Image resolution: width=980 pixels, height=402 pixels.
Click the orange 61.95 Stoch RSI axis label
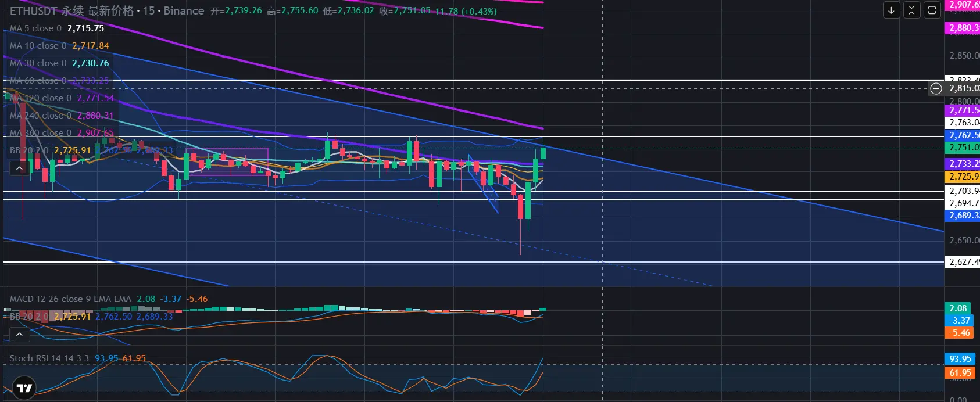pyautogui.click(x=960, y=373)
